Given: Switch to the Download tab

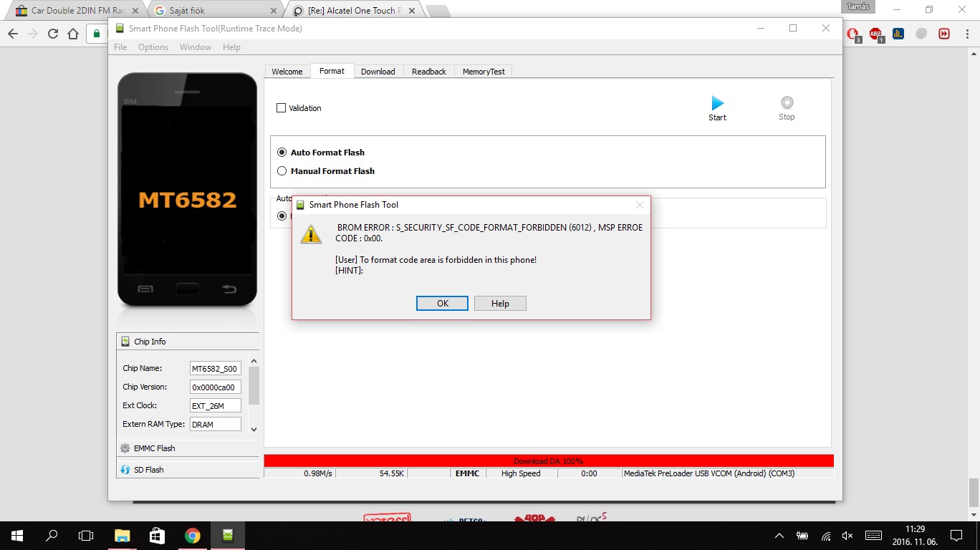Looking at the screenshot, I should 378,72.
